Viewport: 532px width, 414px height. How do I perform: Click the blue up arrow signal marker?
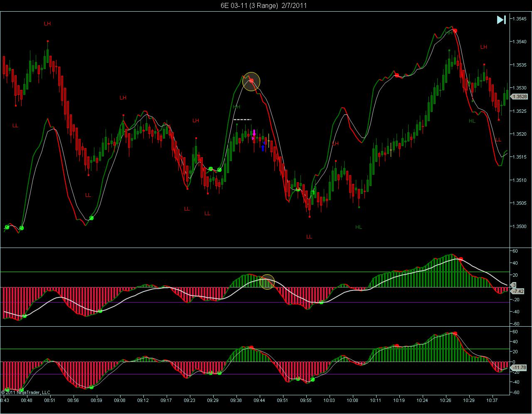263,147
